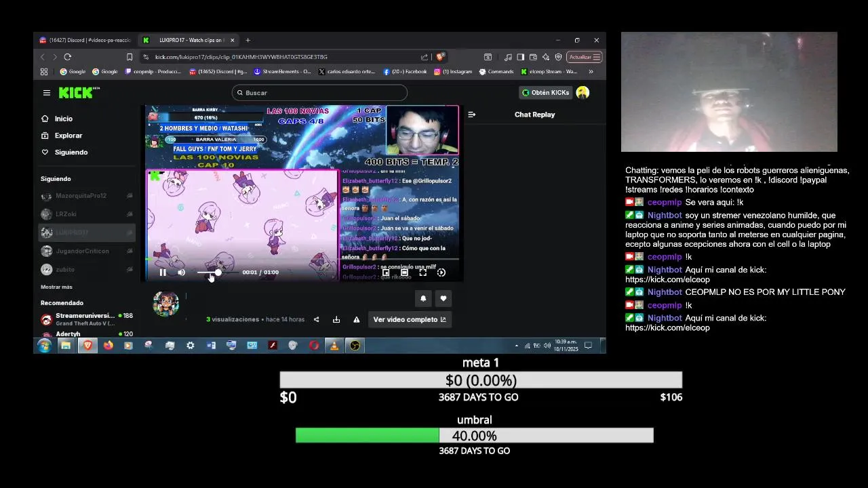868x488 pixels.
Task: Open the clip player settings icon
Action: 441,272
